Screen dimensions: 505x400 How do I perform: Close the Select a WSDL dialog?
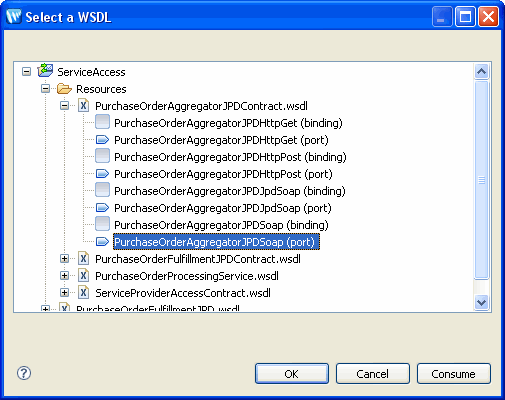(x=488, y=16)
